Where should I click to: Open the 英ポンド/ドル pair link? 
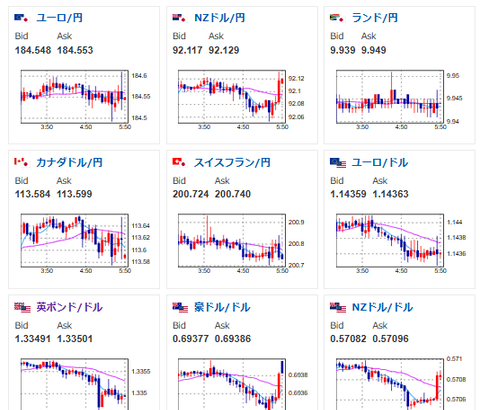[x=69, y=307]
